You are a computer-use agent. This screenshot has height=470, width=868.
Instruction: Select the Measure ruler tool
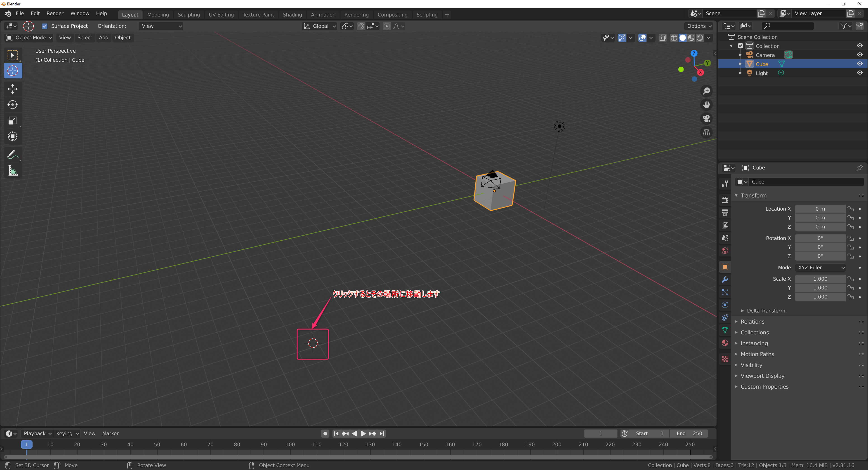point(13,170)
